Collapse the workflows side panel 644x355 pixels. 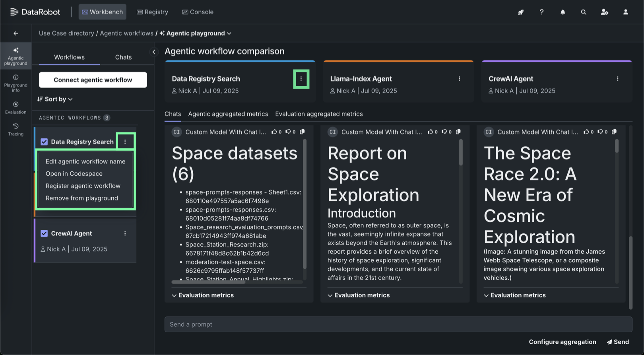pyautogui.click(x=154, y=52)
